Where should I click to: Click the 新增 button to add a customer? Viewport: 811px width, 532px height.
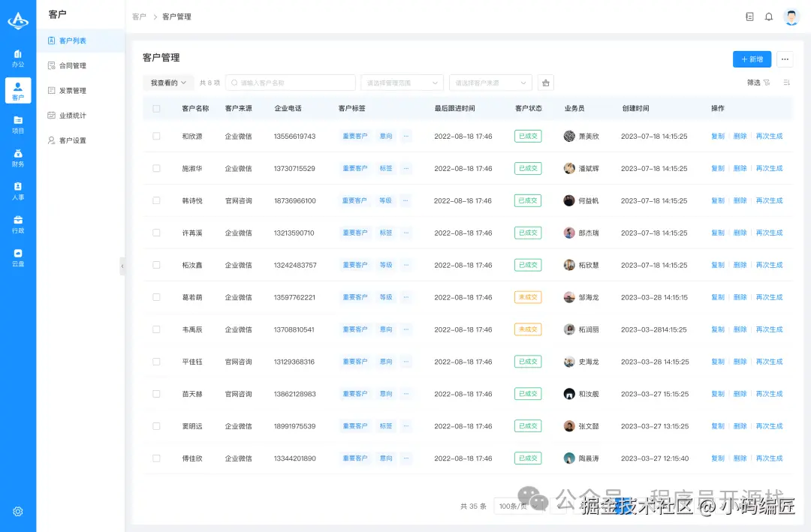coord(752,59)
